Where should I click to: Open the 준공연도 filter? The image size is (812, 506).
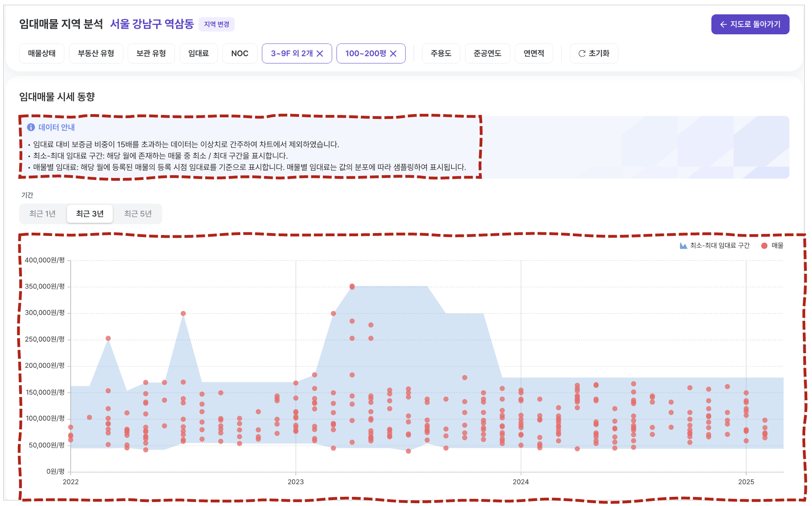pyautogui.click(x=487, y=53)
